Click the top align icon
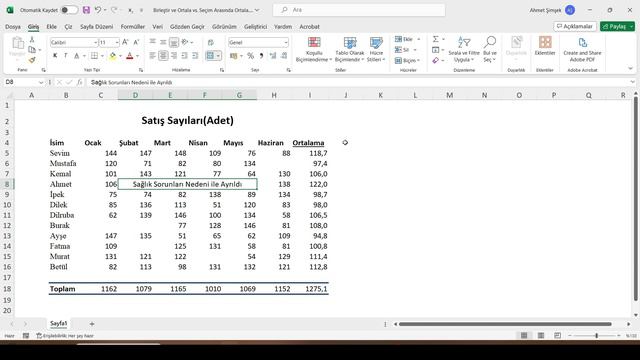The width and height of the screenshot is (640, 360). click(153, 42)
